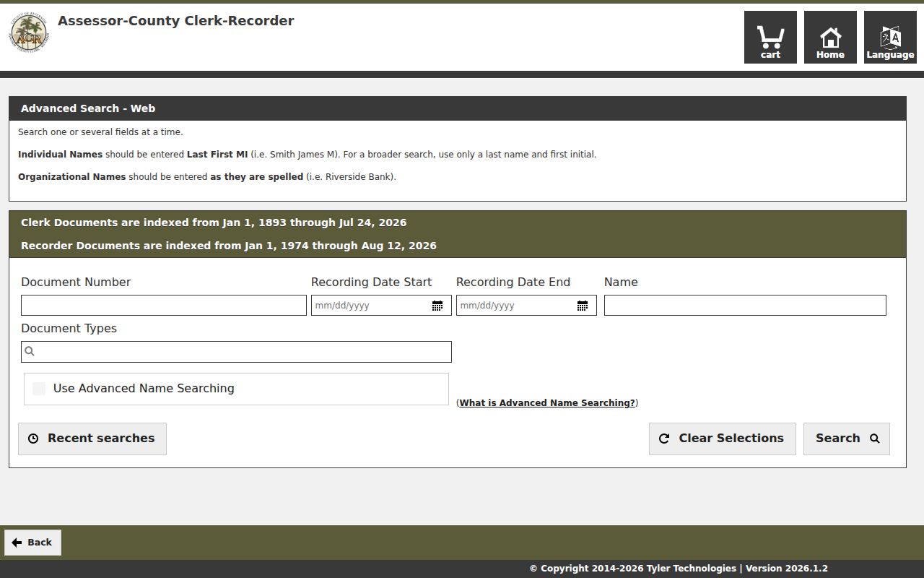Click the Recorder Documents indexed dates line

[229, 246]
